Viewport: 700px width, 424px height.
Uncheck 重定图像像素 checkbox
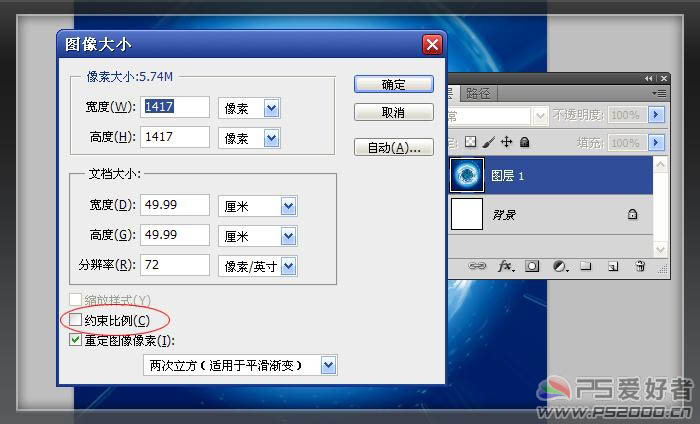tap(75, 340)
